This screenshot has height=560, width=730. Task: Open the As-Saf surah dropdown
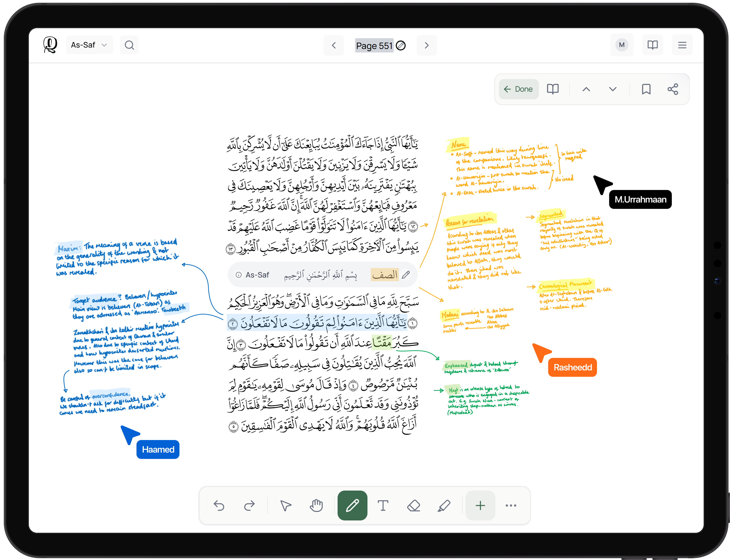coord(89,45)
